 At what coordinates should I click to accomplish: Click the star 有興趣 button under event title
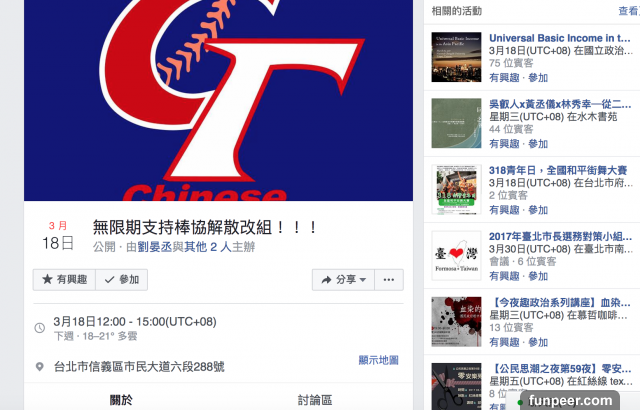pos(64,279)
